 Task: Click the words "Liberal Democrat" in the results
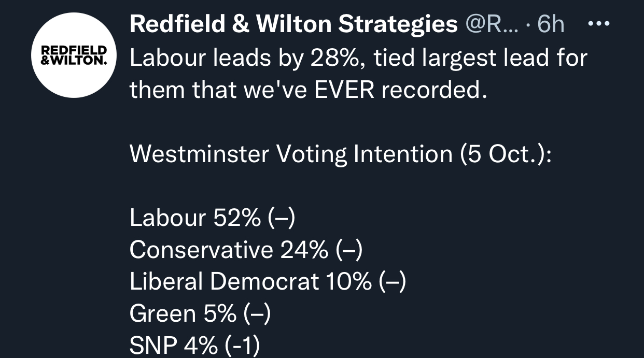224,282
